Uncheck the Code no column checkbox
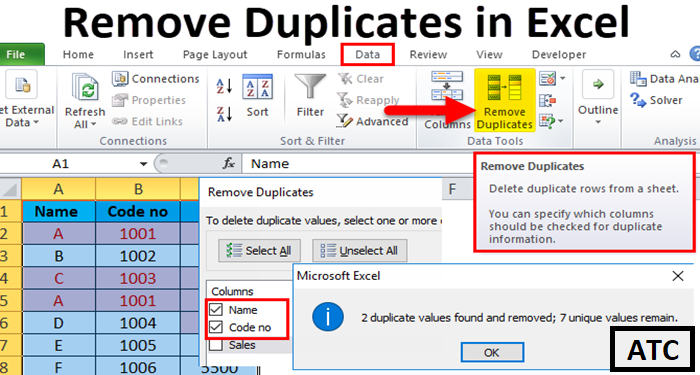The width and height of the screenshot is (700, 375). coord(216,327)
